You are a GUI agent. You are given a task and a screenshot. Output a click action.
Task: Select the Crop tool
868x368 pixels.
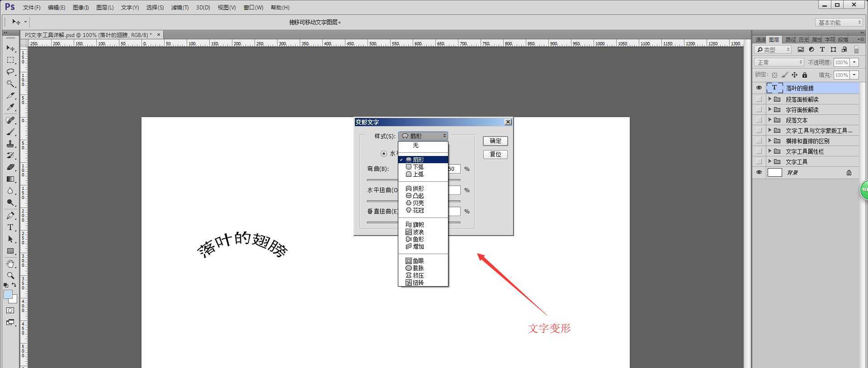pos(10,95)
